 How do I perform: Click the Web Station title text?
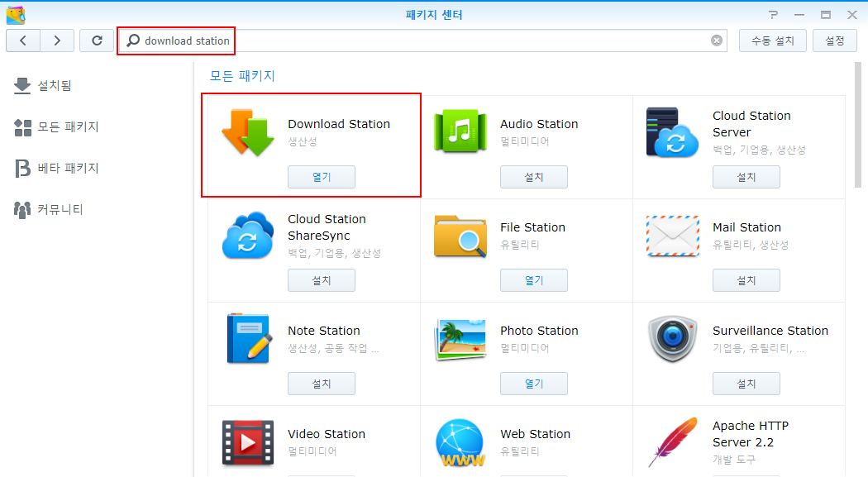click(x=536, y=434)
